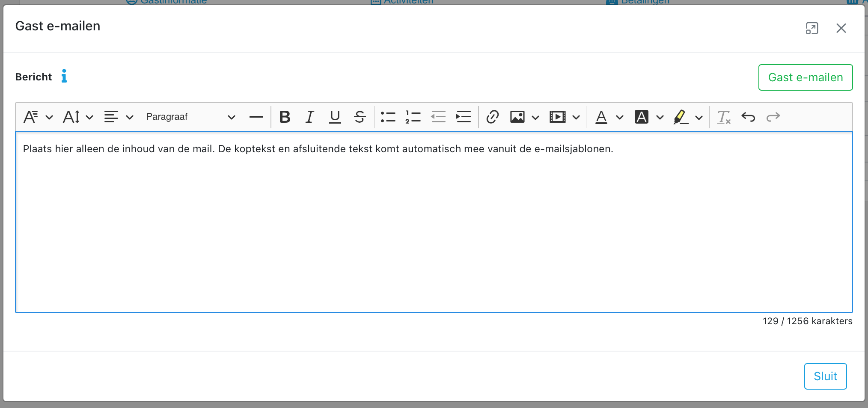Image resolution: width=868 pixels, height=408 pixels.
Task: Insert a bulleted list
Action: [388, 117]
